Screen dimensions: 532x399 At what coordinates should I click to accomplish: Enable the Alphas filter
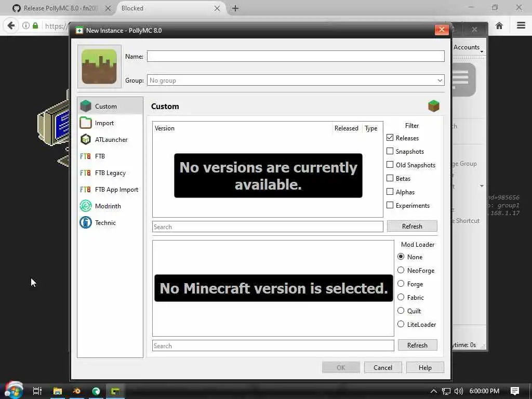tap(390, 192)
